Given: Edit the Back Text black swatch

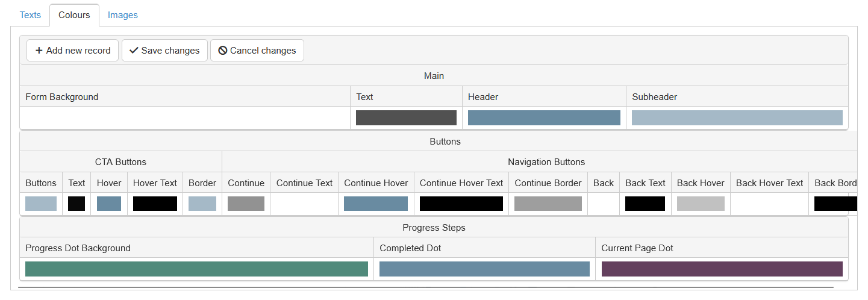Looking at the screenshot, I should click(x=645, y=204).
